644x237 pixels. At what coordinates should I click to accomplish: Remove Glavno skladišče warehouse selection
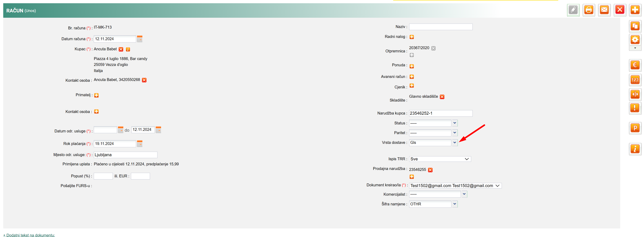point(442,97)
